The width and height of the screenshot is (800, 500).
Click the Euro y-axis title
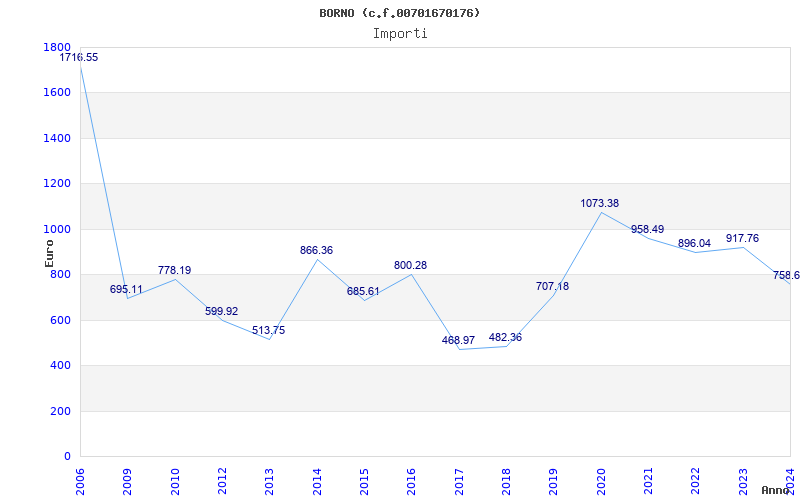pyautogui.click(x=49, y=254)
